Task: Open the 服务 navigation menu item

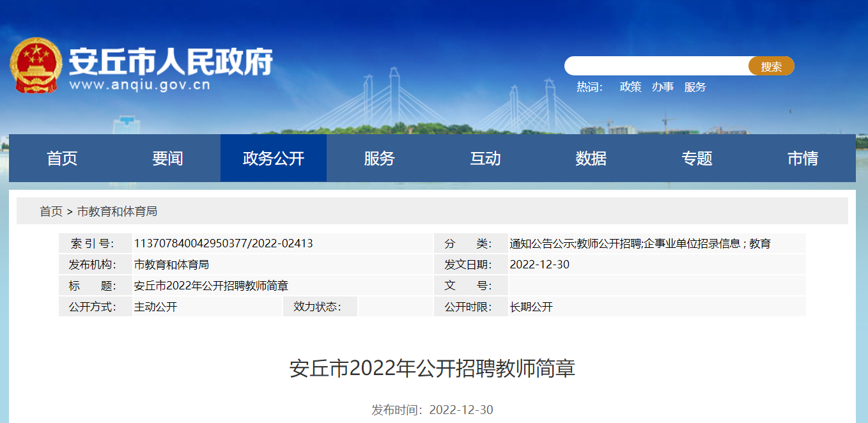Action: click(x=380, y=158)
